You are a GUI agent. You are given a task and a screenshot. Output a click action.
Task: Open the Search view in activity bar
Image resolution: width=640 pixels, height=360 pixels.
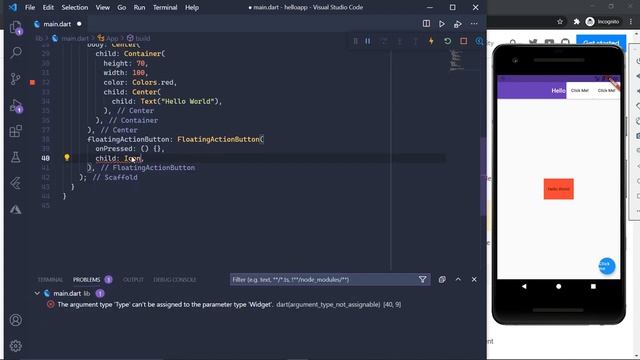(16, 53)
